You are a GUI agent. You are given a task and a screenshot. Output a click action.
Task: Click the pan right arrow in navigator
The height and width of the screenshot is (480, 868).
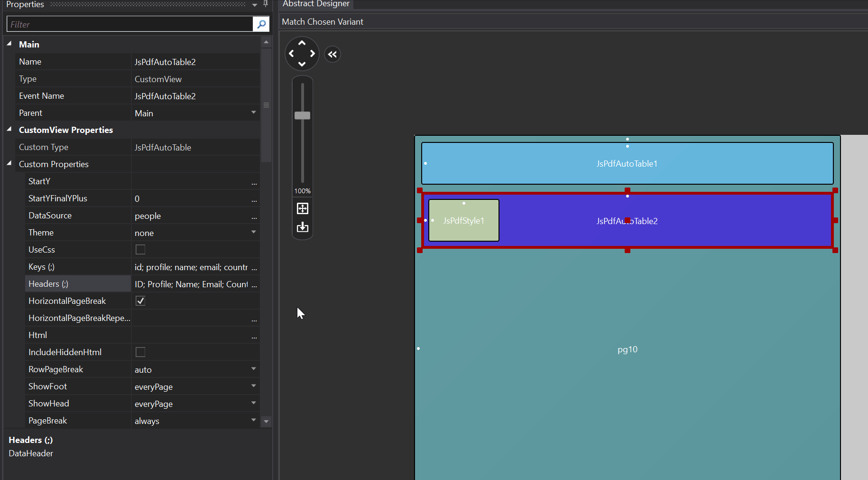coord(313,54)
